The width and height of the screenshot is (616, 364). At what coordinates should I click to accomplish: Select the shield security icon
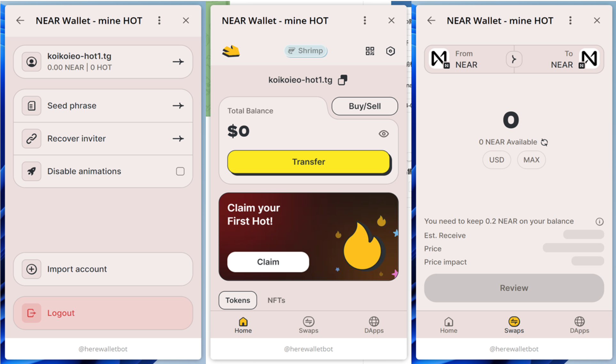[x=390, y=51]
